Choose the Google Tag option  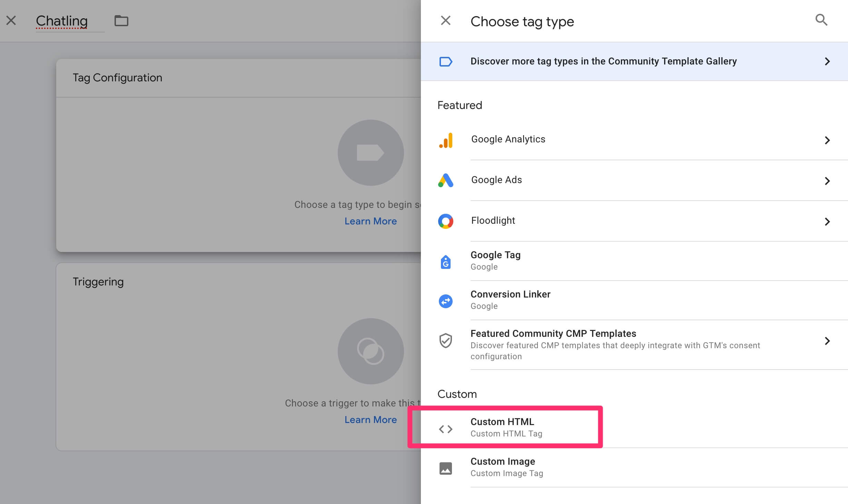click(x=634, y=261)
